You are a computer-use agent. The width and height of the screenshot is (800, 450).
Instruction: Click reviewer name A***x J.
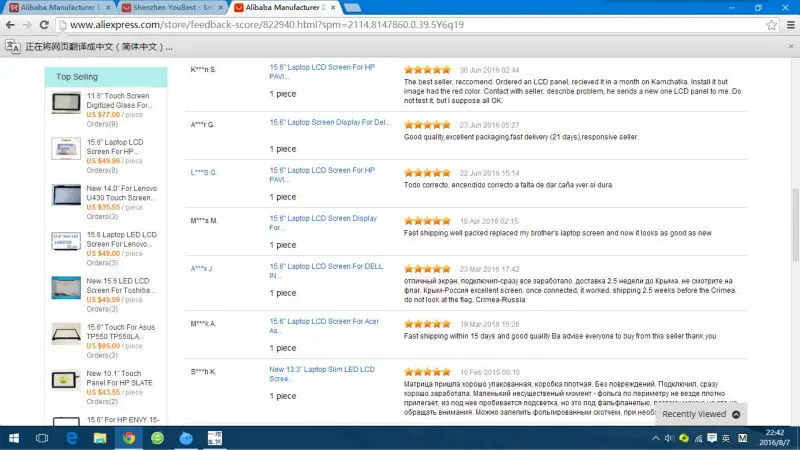(202, 268)
